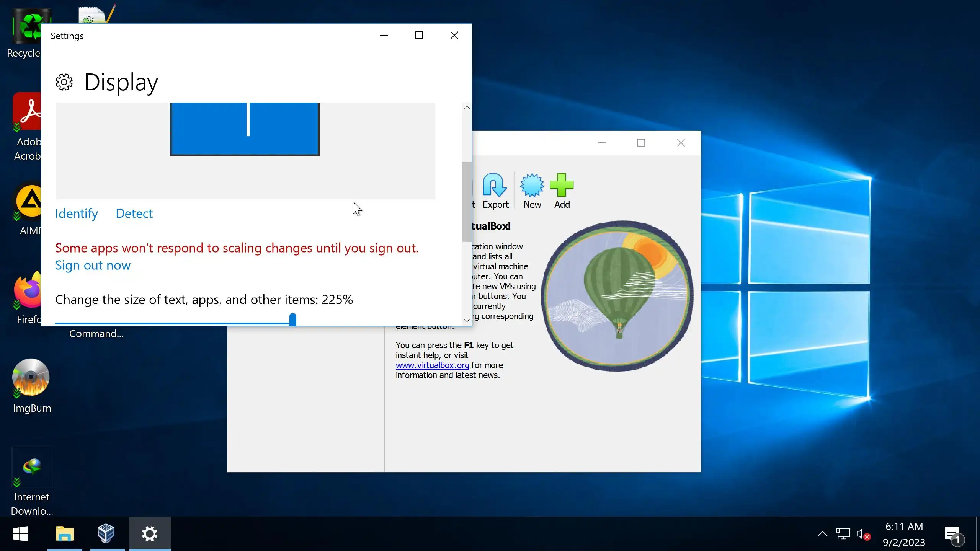Open the www.virtualbox.org hyperlink
The height and width of the screenshot is (551, 980).
432,365
